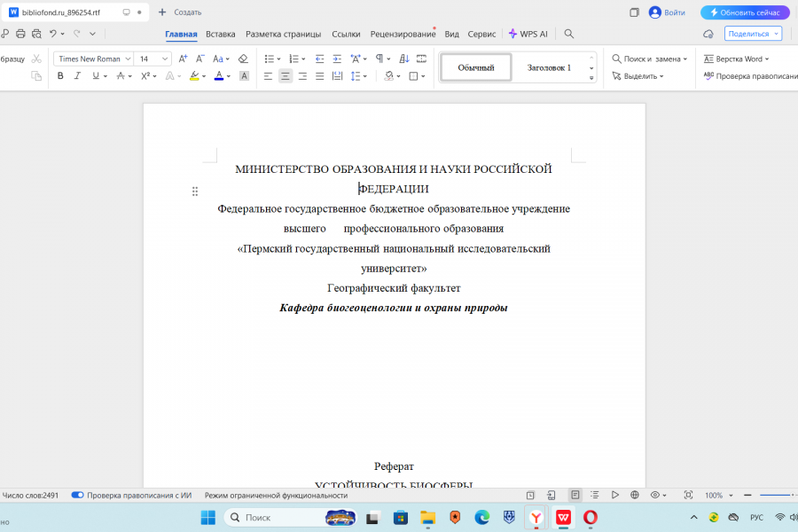The height and width of the screenshot is (532, 798).
Task: Click Войти sign-in button
Action: coord(667,12)
